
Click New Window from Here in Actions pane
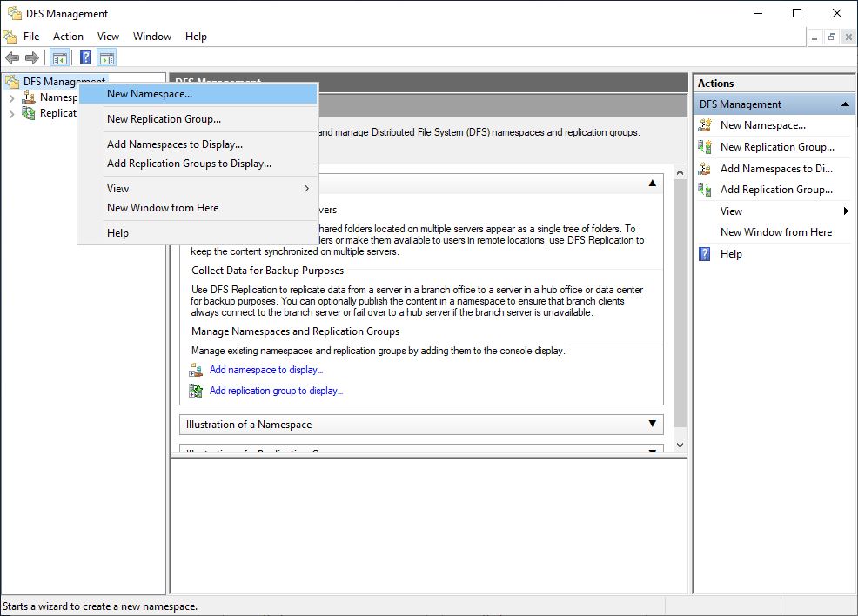point(776,232)
